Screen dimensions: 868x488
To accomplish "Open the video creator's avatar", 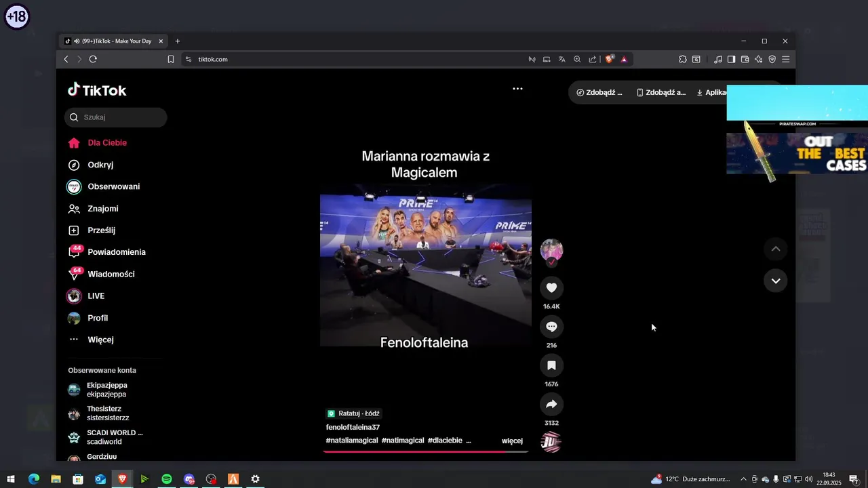I will click(551, 250).
